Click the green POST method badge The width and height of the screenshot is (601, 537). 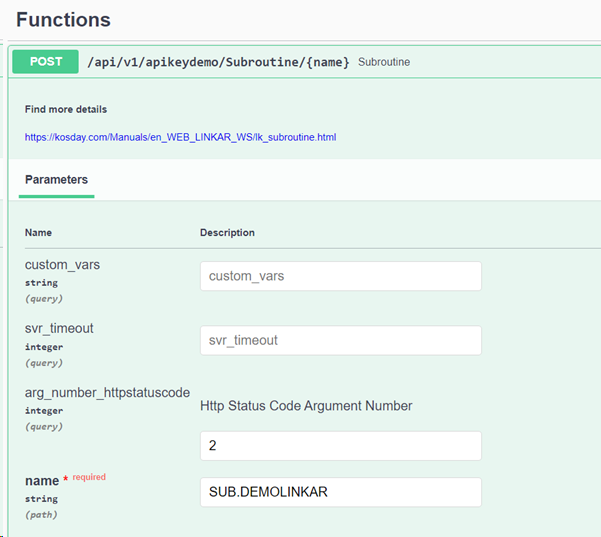coord(46,61)
